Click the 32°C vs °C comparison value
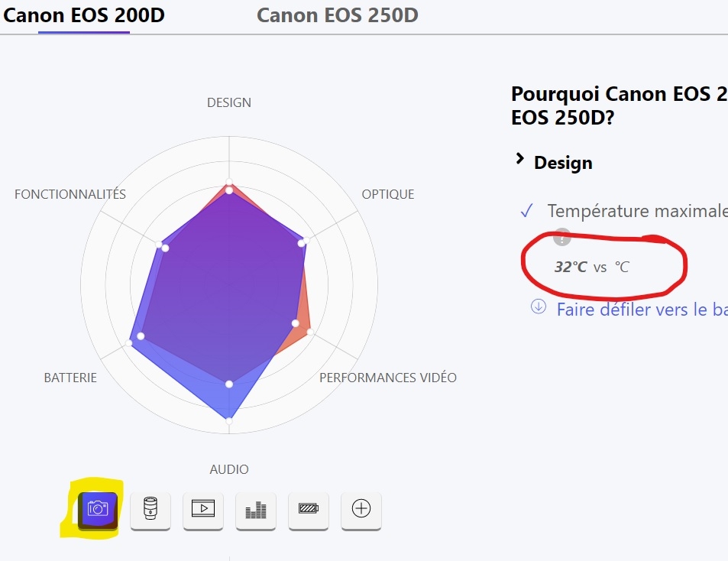Viewport: 728px width, 561px height. pos(592,267)
